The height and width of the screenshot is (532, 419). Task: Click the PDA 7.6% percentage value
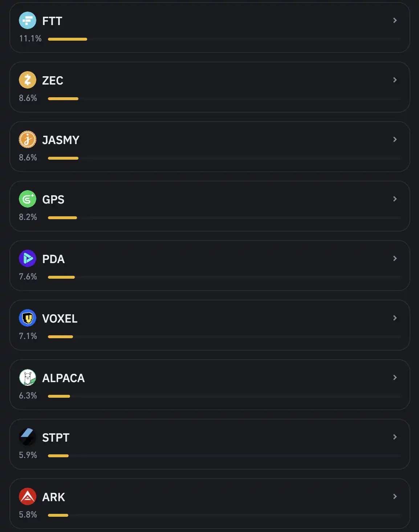(28, 277)
